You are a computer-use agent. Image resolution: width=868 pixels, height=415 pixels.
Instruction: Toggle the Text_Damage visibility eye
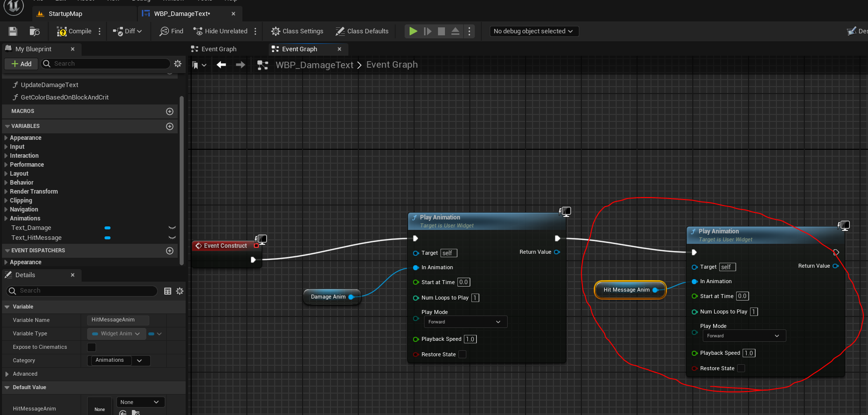[172, 228]
